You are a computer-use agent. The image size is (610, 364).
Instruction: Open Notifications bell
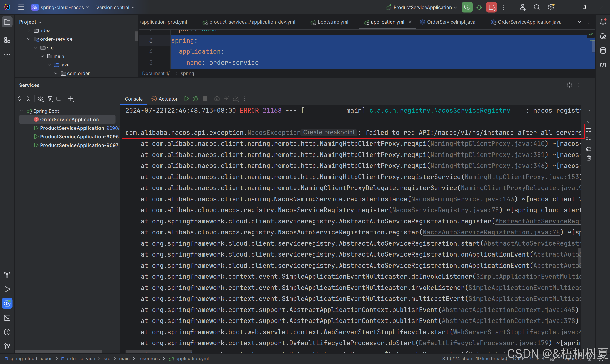coord(603,22)
